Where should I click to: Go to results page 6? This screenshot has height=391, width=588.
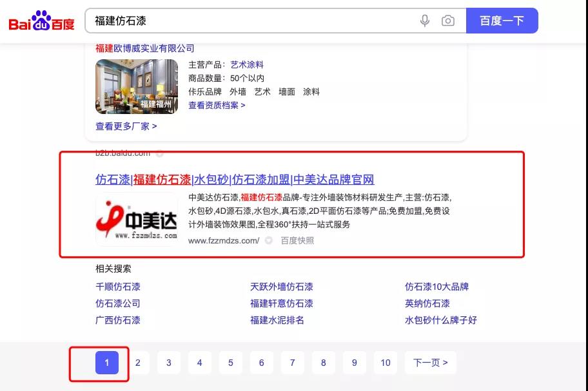coord(261,363)
